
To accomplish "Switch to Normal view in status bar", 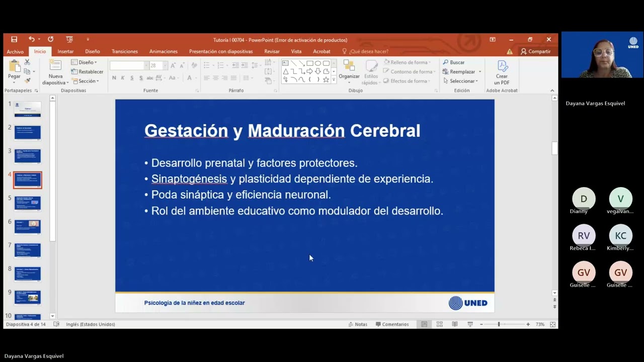I will coord(424,324).
